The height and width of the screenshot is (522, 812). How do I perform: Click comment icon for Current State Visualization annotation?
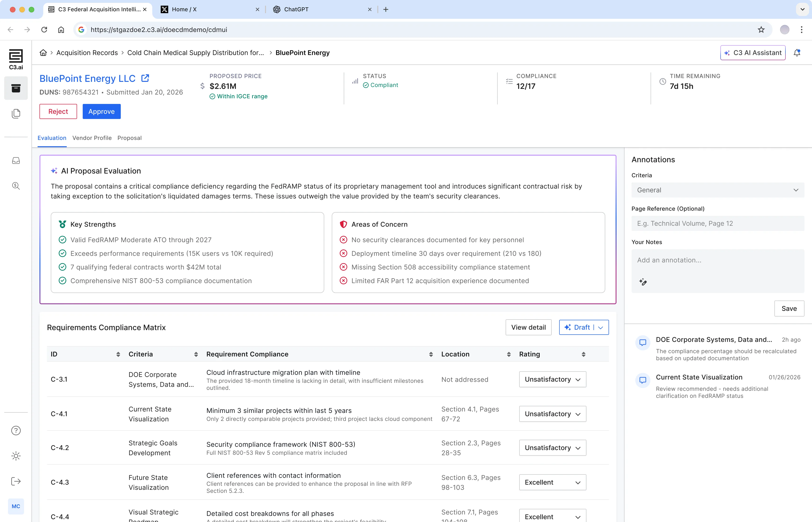point(643,380)
